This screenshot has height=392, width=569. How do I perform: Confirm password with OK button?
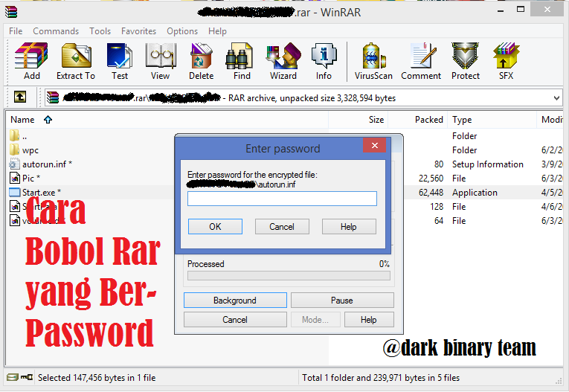pos(215,226)
